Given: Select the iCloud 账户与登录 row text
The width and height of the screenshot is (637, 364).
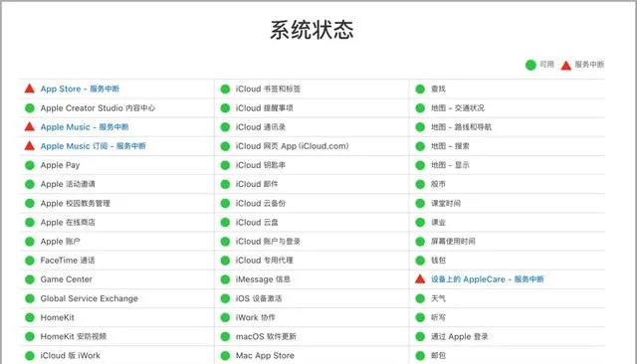Looking at the screenshot, I should tap(268, 242).
